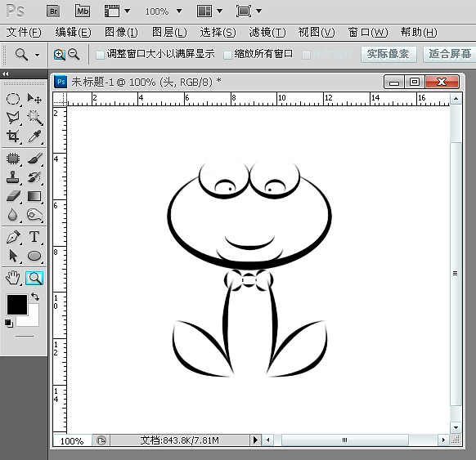Select the Hand tool
476x460 pixels.
[13, 278]
